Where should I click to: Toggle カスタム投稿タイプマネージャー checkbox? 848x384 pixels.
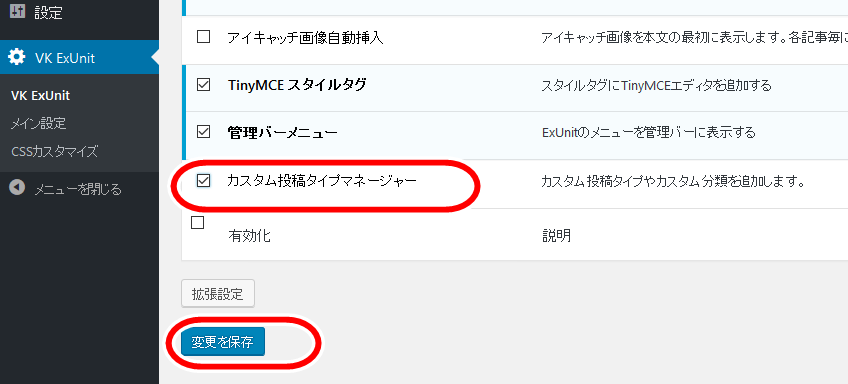[x=203, y=181]
